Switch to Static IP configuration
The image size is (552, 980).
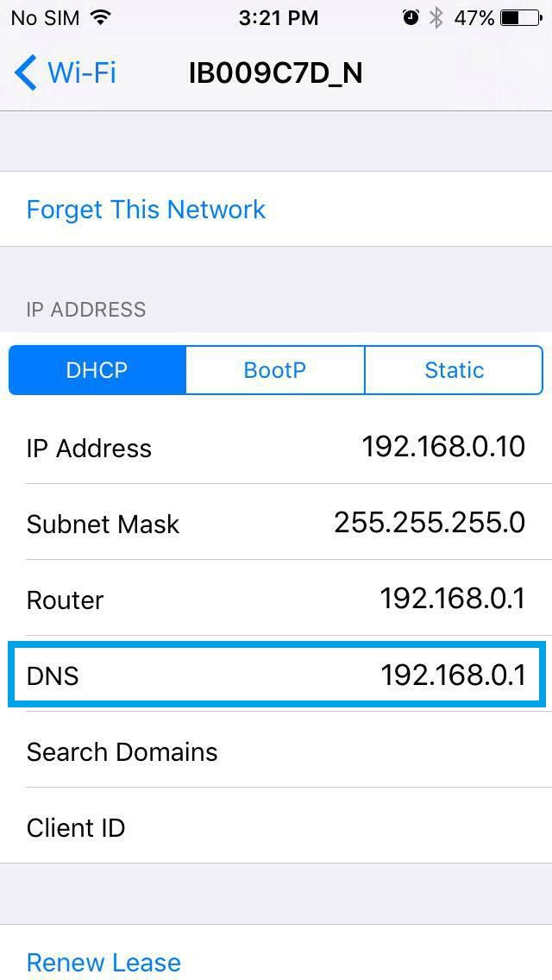point(454,370)
